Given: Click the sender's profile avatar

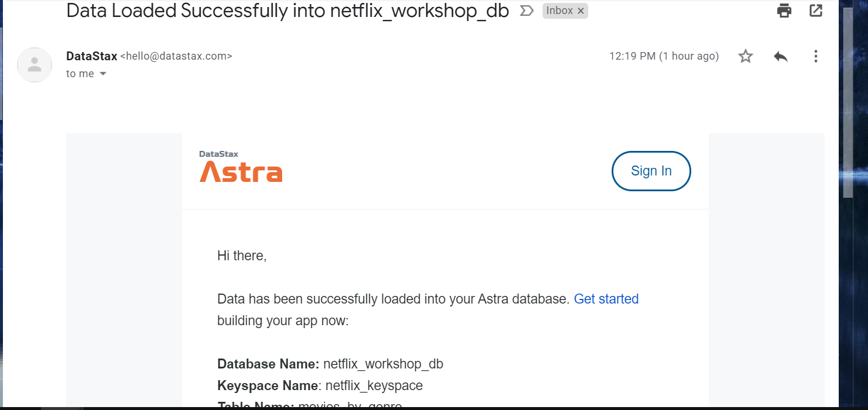Looking at the screenshot, I should pos(34,64).
